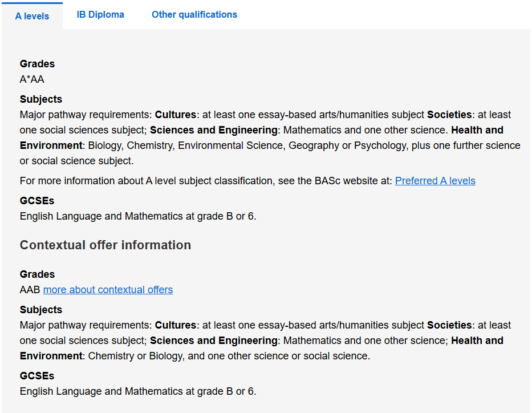Screen dimensions: 532x413
Task: Click the BASc website sentence text
Action: pos(206,181)
